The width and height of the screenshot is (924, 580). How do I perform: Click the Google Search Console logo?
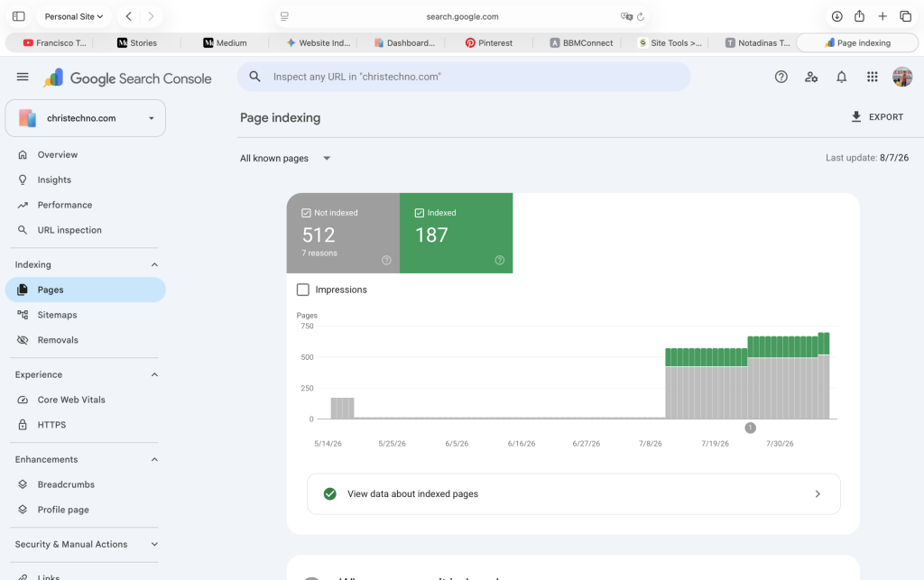tap(127, 78)
